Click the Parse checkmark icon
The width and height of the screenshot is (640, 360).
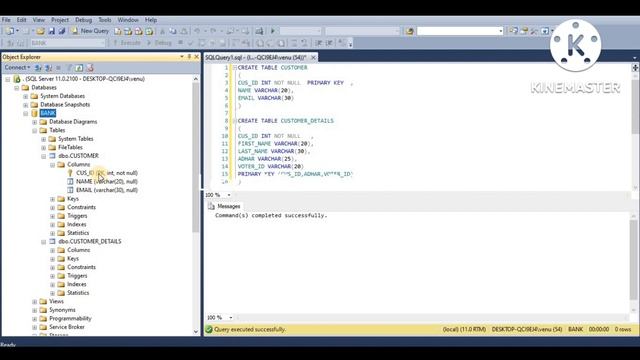190,43
